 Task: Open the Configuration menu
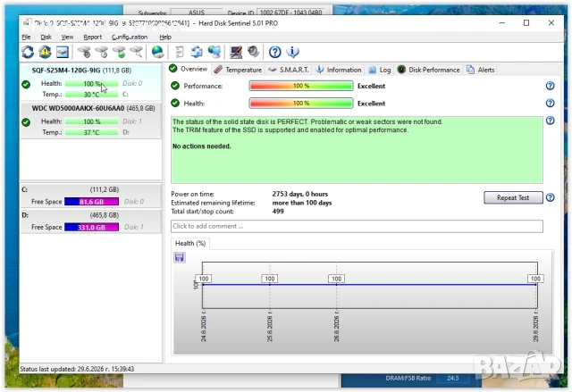coord(130,38)
